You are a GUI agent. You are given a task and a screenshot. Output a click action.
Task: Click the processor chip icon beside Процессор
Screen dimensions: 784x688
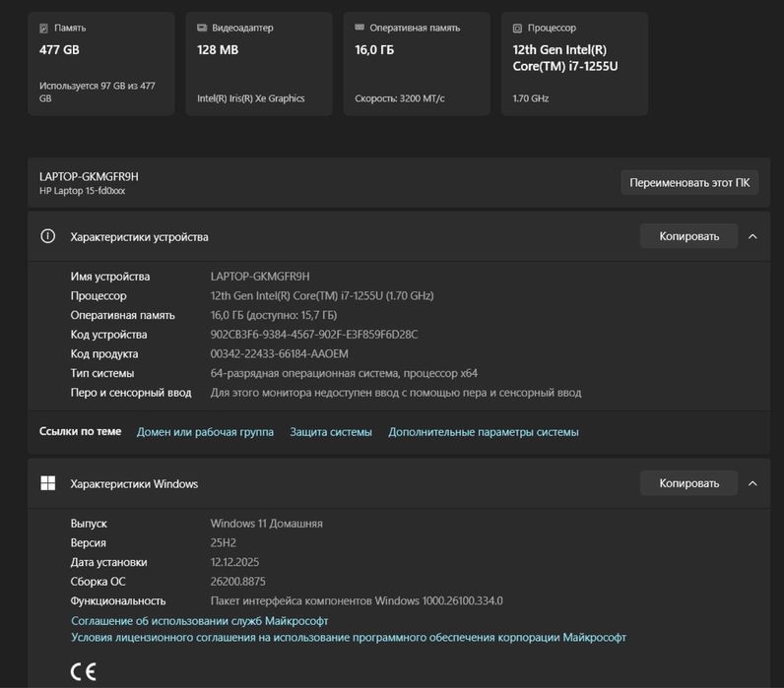click(517, 29)
